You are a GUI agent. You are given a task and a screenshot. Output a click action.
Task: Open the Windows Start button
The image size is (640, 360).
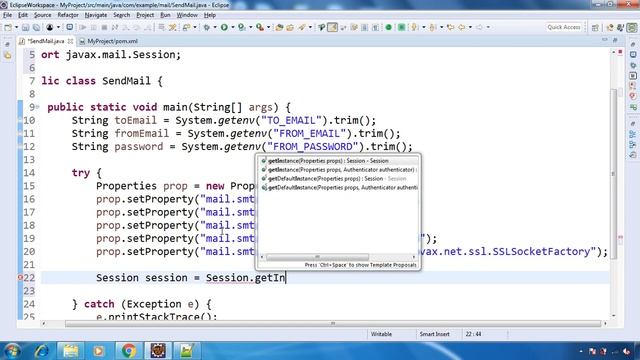coord(12,351)
